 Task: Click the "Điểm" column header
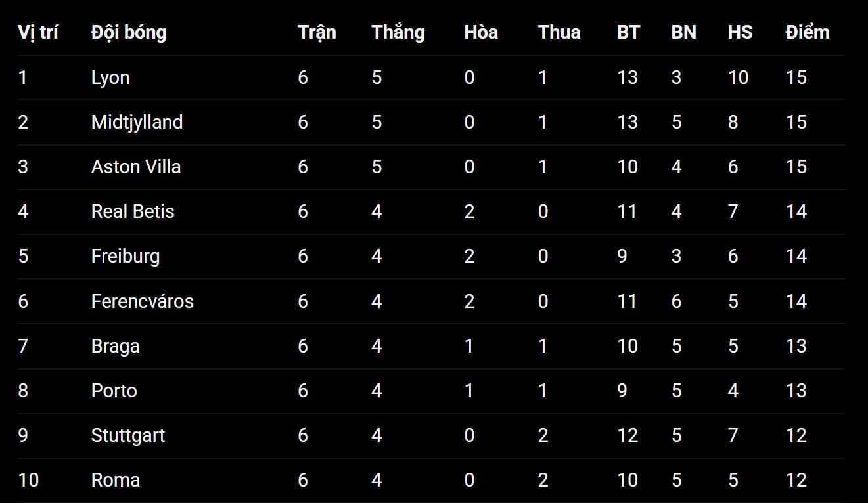pos(808,32)
